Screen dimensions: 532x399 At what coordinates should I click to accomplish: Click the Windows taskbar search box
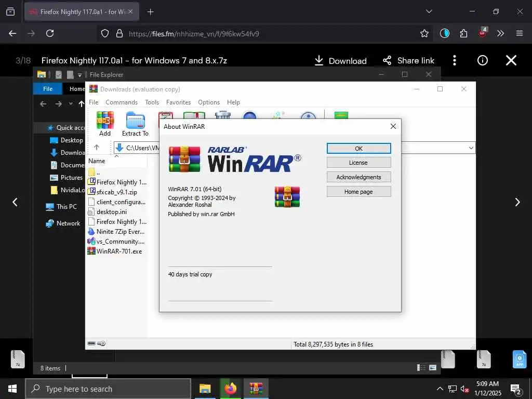point(108,389)
